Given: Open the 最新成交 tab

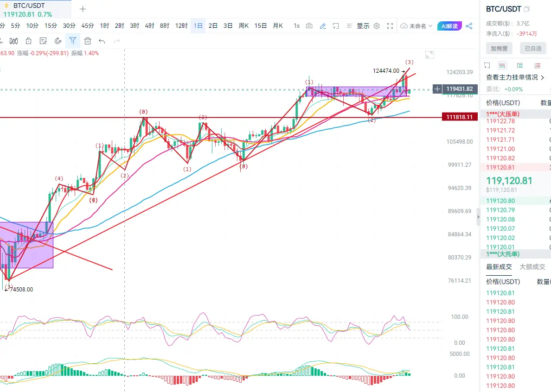Looking at the screenshot, I should pos(499,267).
